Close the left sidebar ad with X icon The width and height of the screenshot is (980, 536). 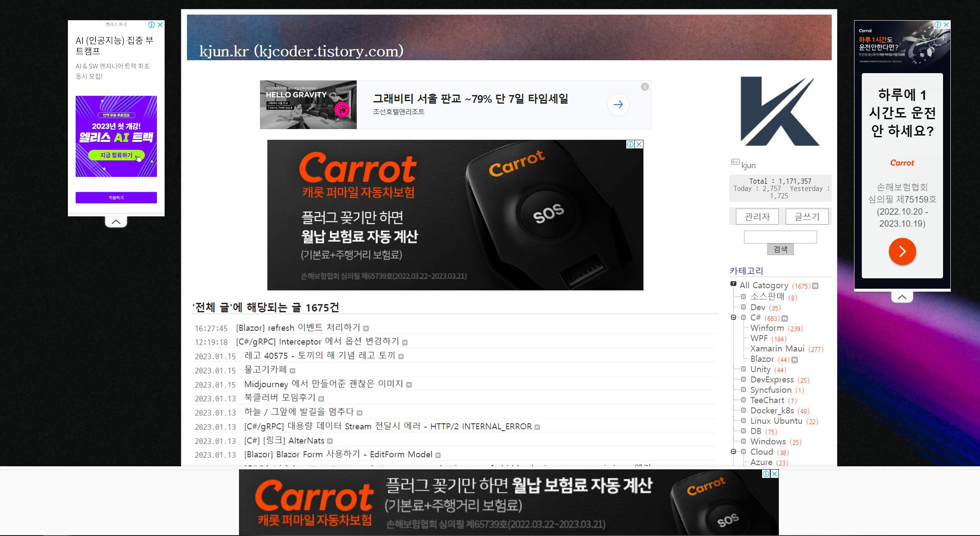coord(160,25)
